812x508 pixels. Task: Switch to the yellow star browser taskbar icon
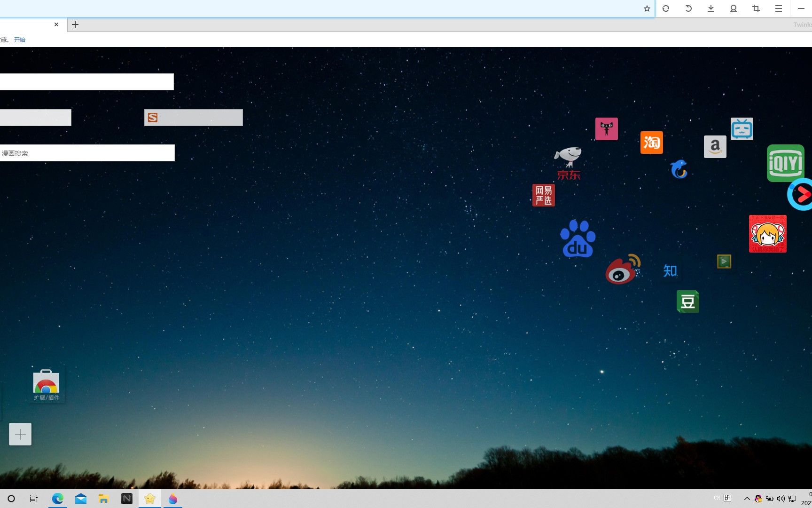coord(150,499)
